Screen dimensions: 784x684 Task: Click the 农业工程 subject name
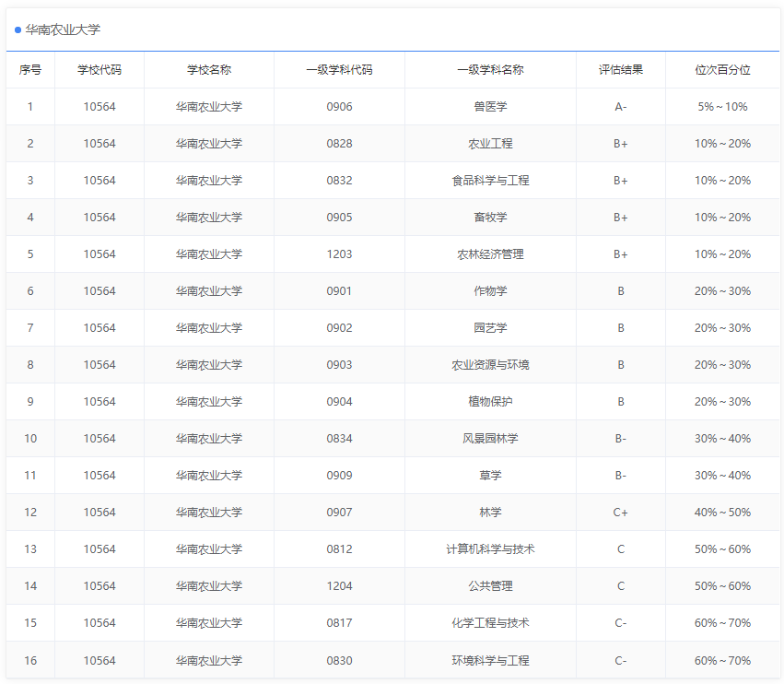point(490,144)
